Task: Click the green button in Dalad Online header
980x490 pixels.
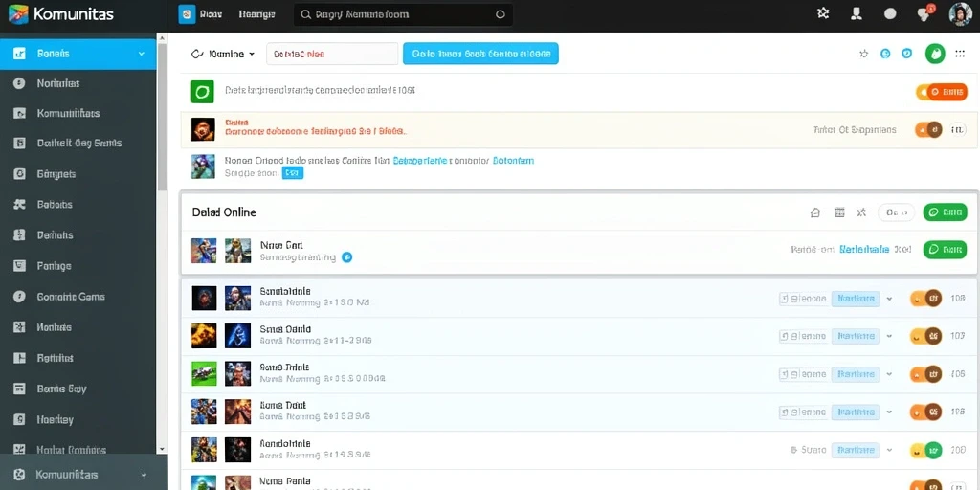Action: point(945,212)
